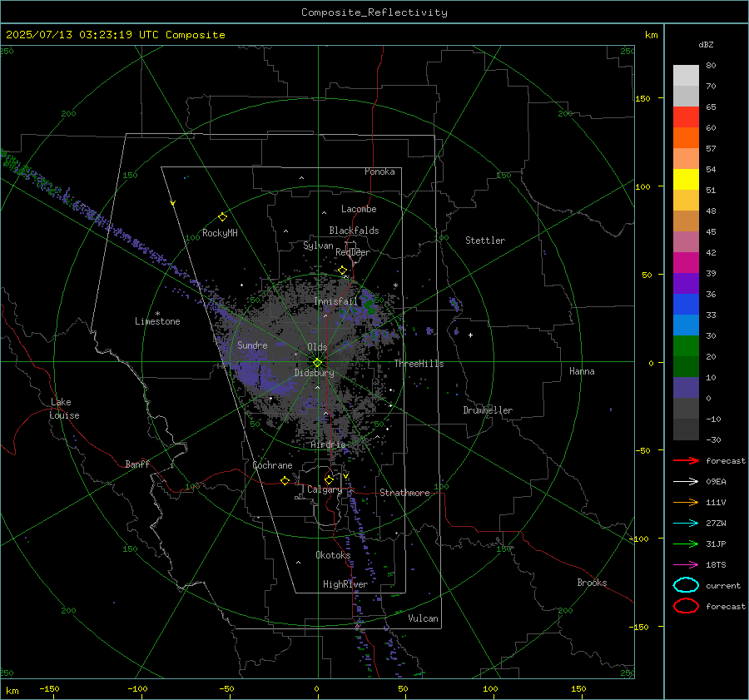The height and width of the screenshot is (700, 749).
Task: Select the yellow diamond marker below Cochrane
Action: click(285, 480)
